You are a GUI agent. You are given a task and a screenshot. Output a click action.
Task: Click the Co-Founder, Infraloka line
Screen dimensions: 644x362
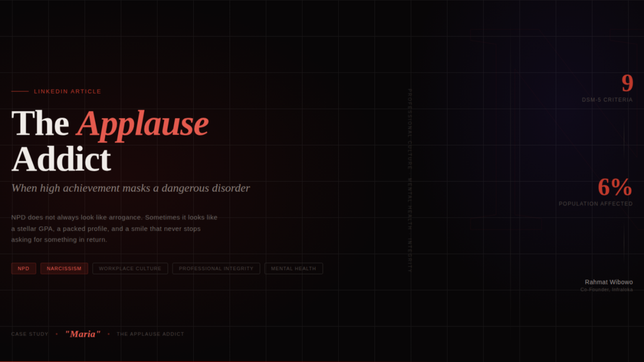(607, 289)
